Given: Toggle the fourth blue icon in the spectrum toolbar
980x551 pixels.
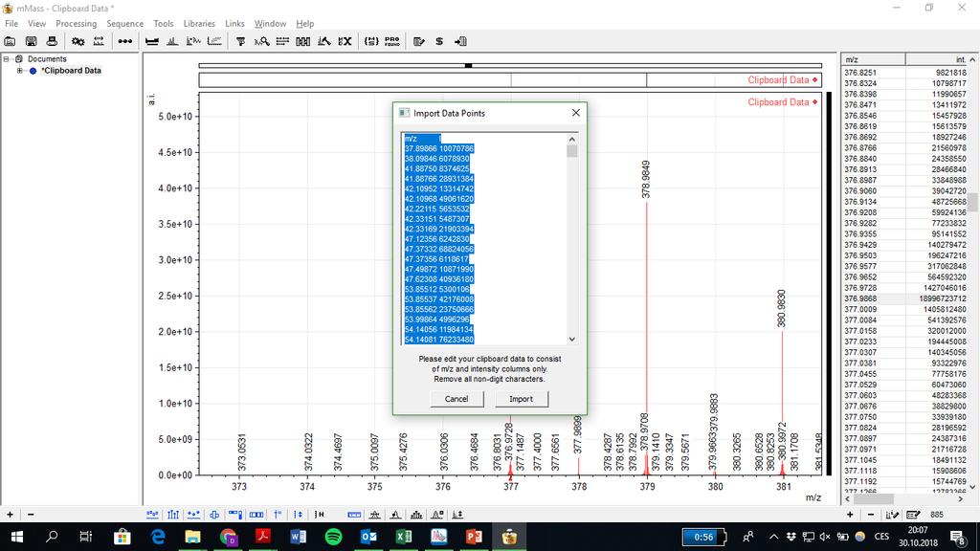Looking at the screenshot, I should click(214, 514).
